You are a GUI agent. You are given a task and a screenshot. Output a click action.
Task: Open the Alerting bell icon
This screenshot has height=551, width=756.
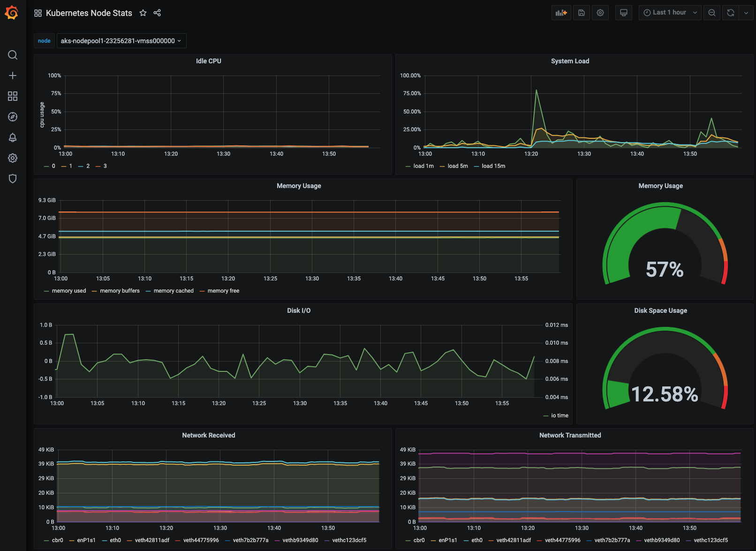click(13, 137)
